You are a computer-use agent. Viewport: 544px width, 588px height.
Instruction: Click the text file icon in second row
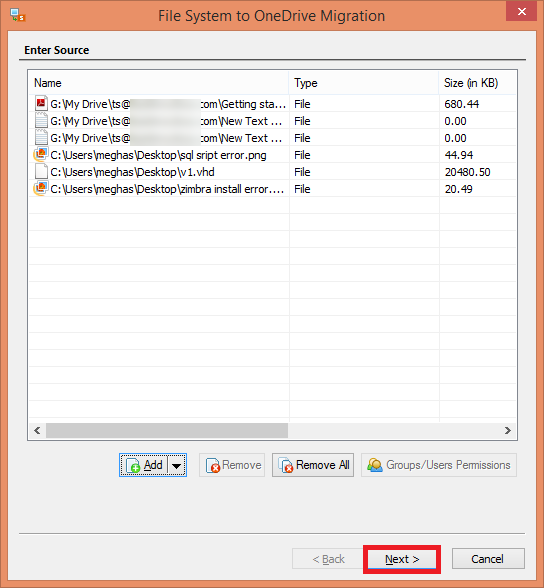41,120
